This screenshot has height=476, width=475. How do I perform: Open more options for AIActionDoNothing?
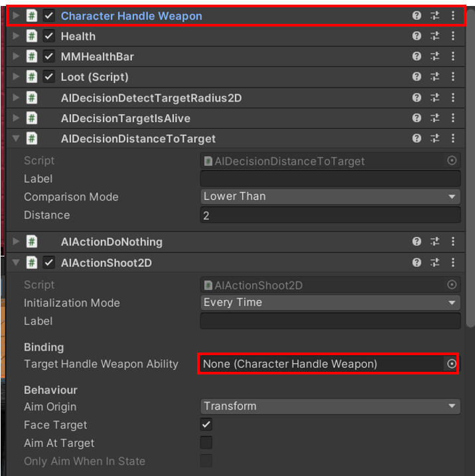[x=453, y=242]
